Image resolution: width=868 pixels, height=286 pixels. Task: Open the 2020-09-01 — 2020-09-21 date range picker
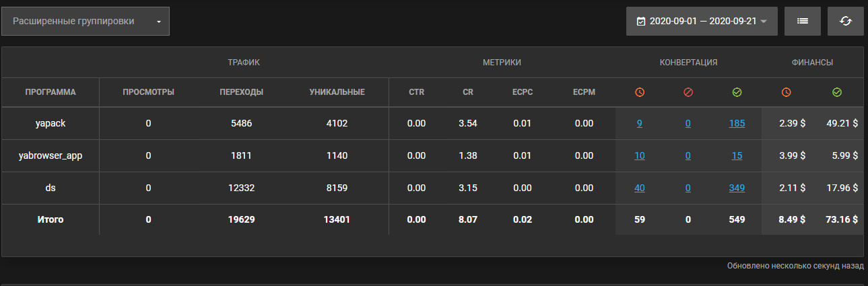pyautogui.click(x=702, y=22)
